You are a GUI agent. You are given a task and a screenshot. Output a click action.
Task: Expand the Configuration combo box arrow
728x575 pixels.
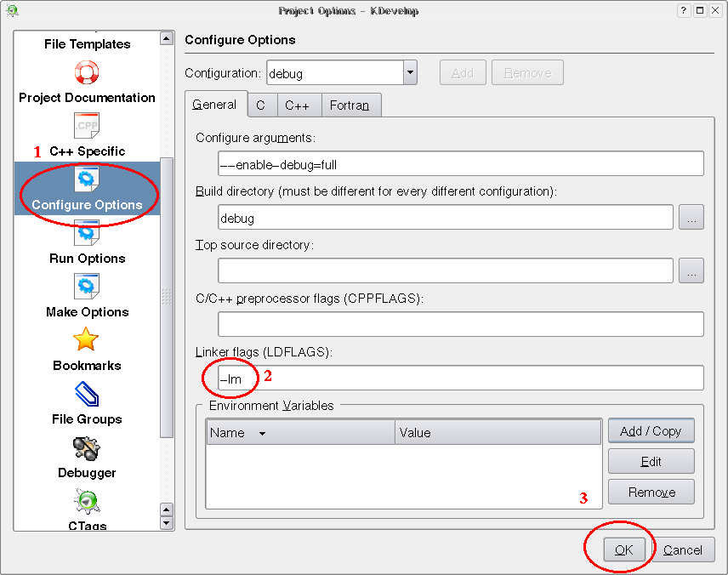(x=410, y=72)
